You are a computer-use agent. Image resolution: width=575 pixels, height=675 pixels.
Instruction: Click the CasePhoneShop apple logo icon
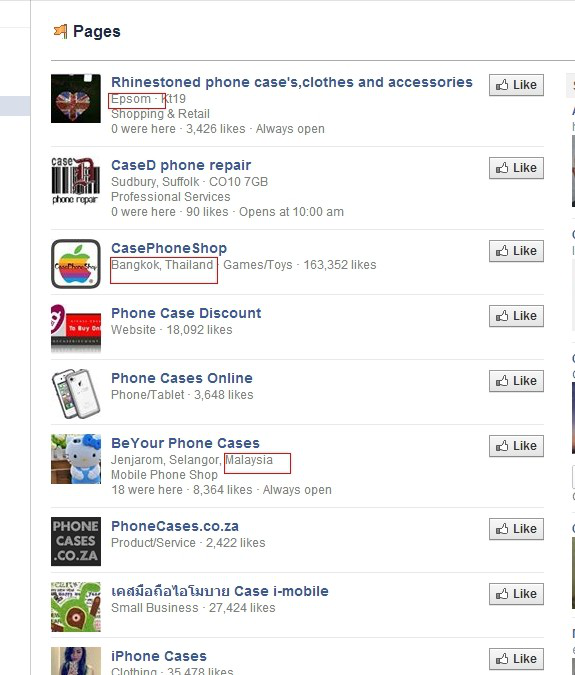pos(76,264)
